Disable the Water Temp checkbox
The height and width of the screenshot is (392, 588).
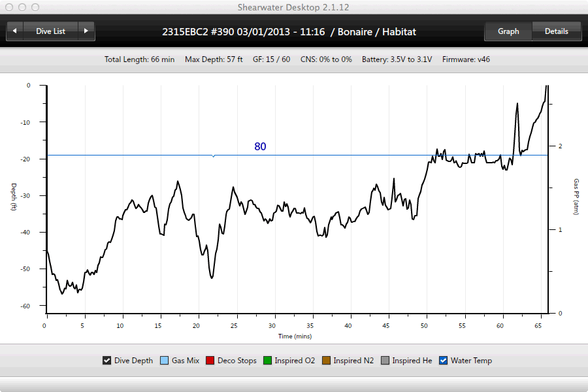[x=443, y=361]
